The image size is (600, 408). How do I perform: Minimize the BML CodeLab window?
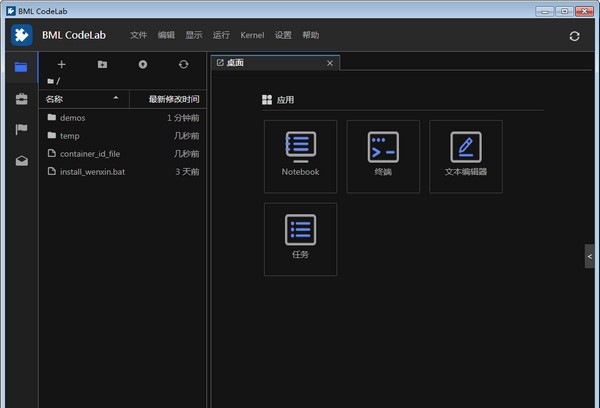pyautogui.click(x=544, y=11)
